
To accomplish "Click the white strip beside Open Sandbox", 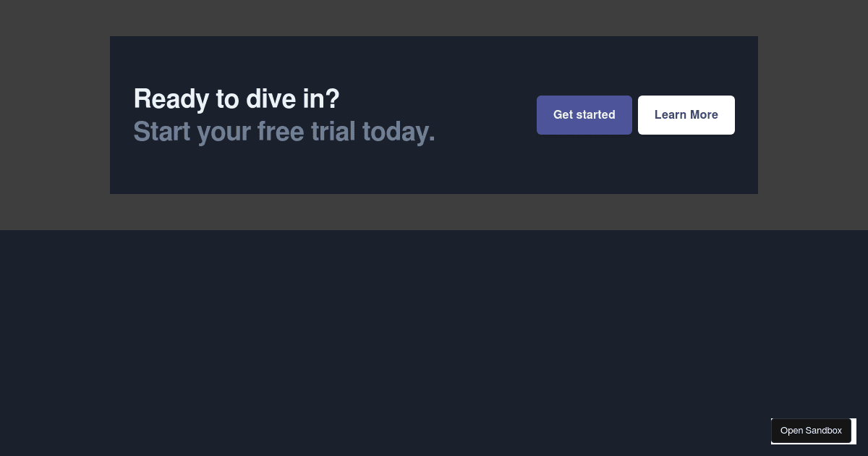I will [x=854, y=431].
